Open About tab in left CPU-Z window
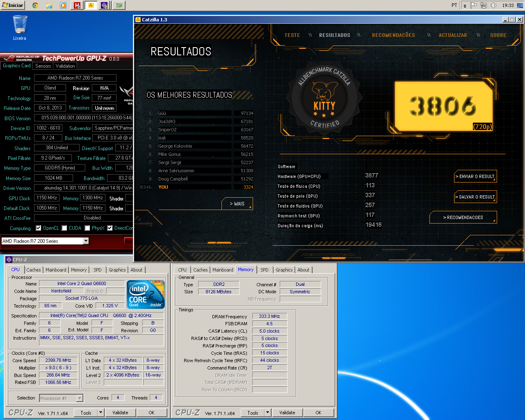Viewport: 525px width, 420px height. point(137,270)
